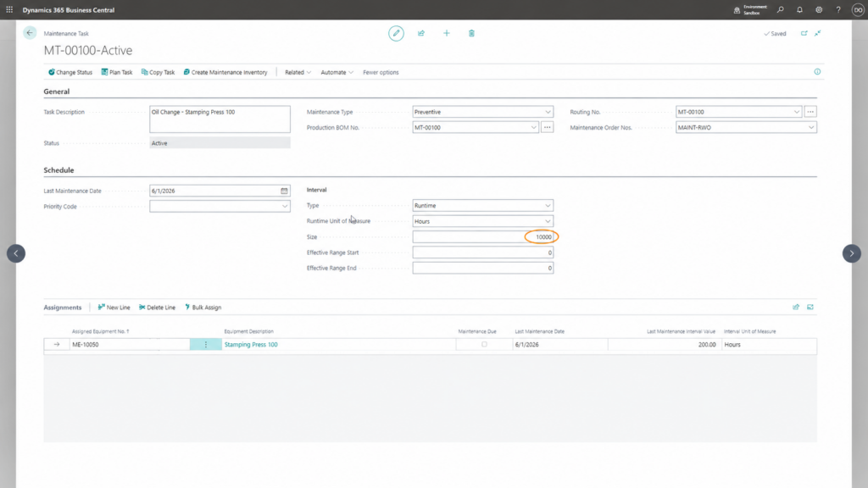Click the Assignments part title
The image size is (868, 488).
click(63, 307)
